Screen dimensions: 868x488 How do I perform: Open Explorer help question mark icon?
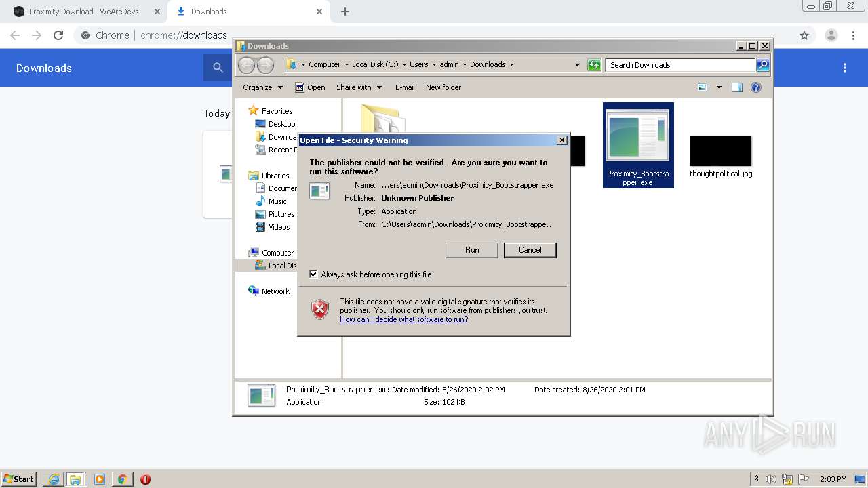756,87
